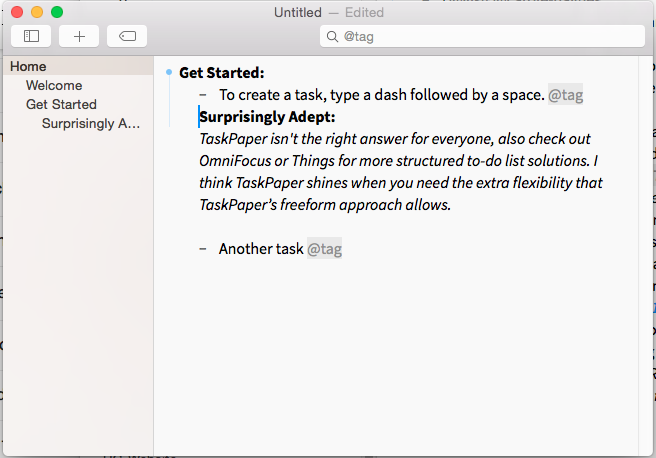Toggle the sidebar panel icon

point(31,36)
